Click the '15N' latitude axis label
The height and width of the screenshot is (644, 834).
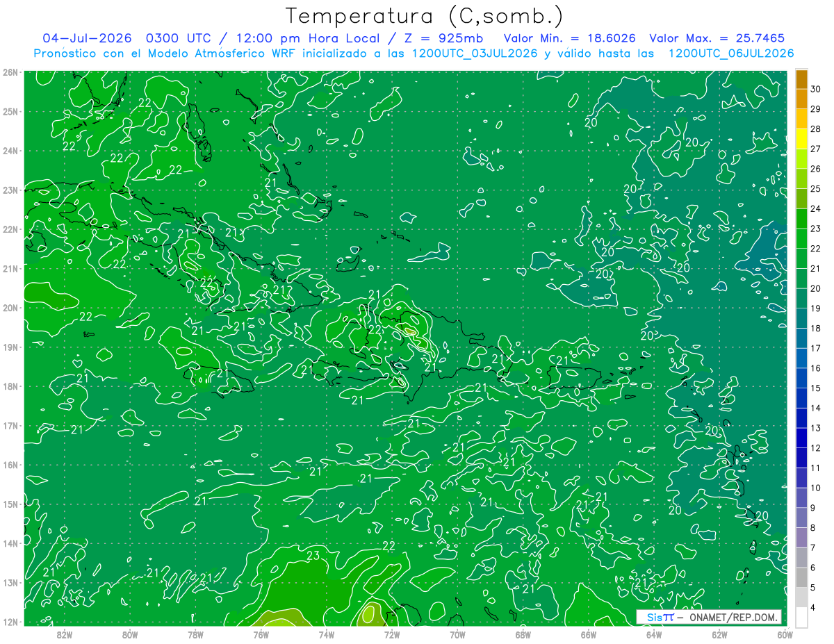(x=10, y=504)
